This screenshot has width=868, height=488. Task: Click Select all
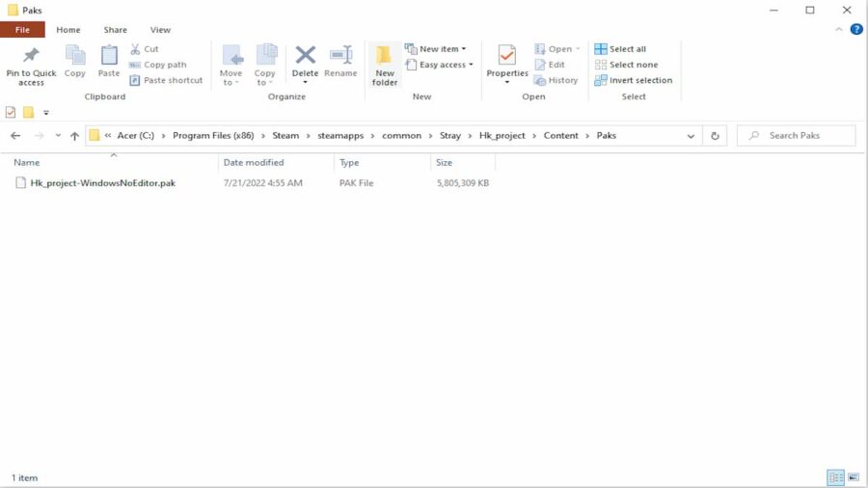pyautogui.click(x=620, y=49)
